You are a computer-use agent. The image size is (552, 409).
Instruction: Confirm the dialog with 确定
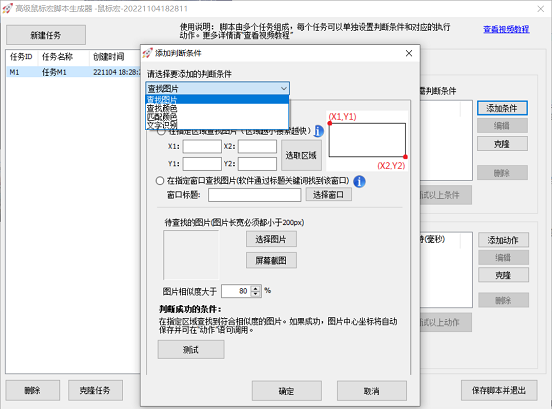point(287,391)
